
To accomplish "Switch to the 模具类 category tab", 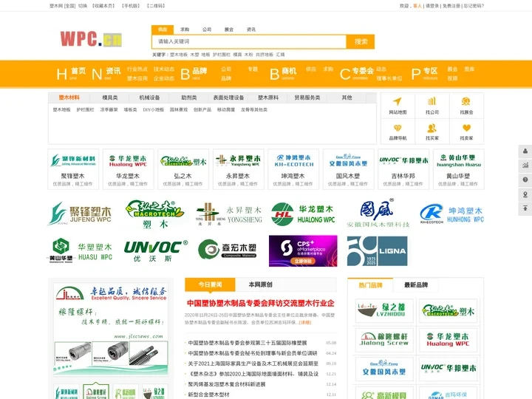I will coord(109,98).
